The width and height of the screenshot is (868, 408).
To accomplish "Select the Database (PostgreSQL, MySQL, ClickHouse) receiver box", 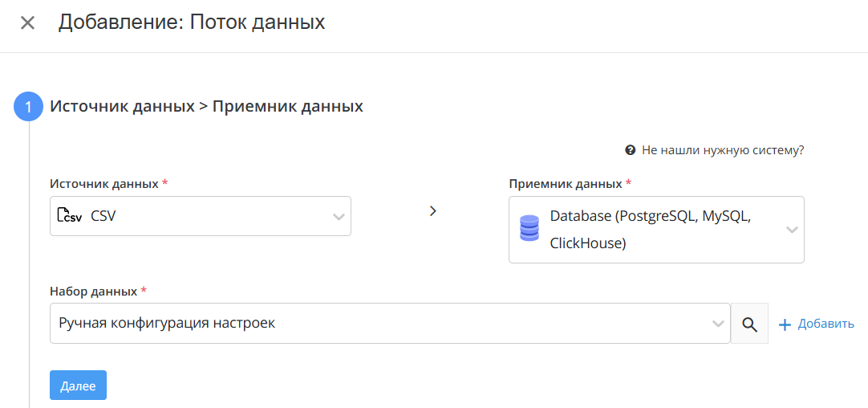I will click(656, 230).
